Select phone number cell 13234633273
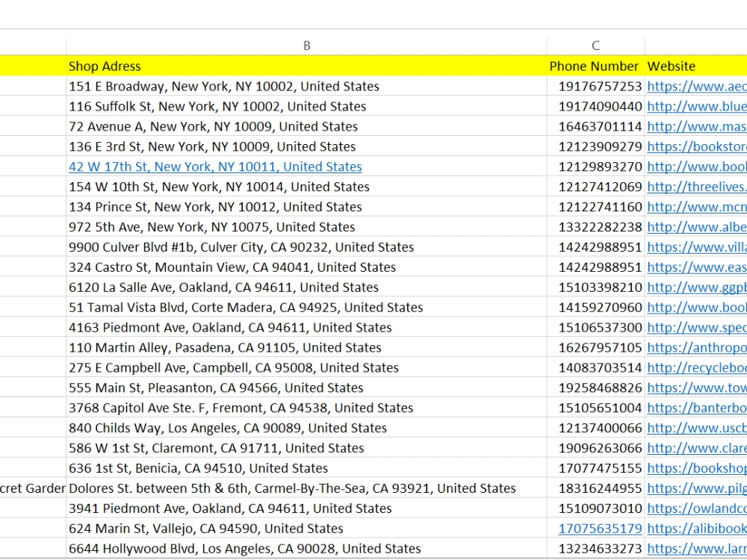 (x=595, y=549)
